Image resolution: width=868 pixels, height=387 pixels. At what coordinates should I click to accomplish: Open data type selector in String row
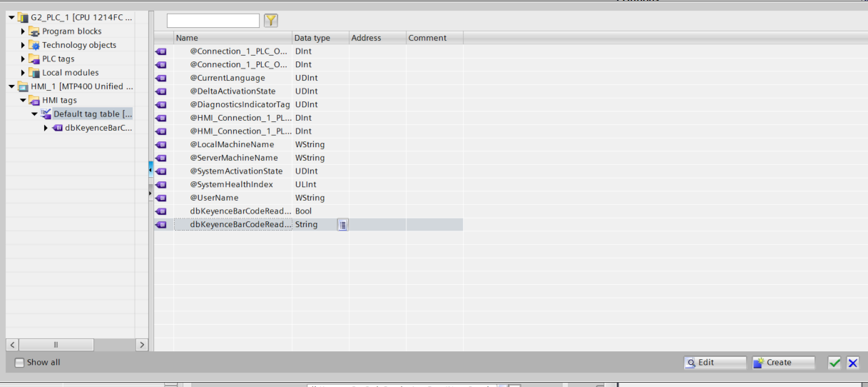click(342, 225)
